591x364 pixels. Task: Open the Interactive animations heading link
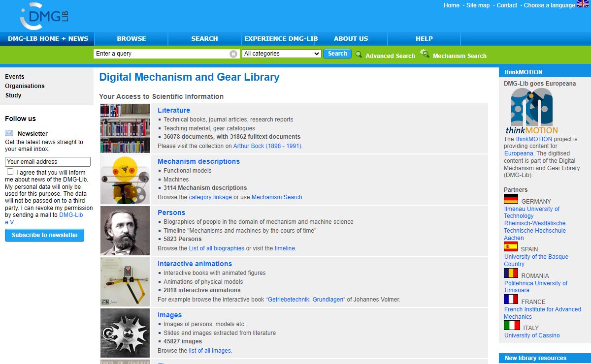pyautogui.click(x=195, y=264)
